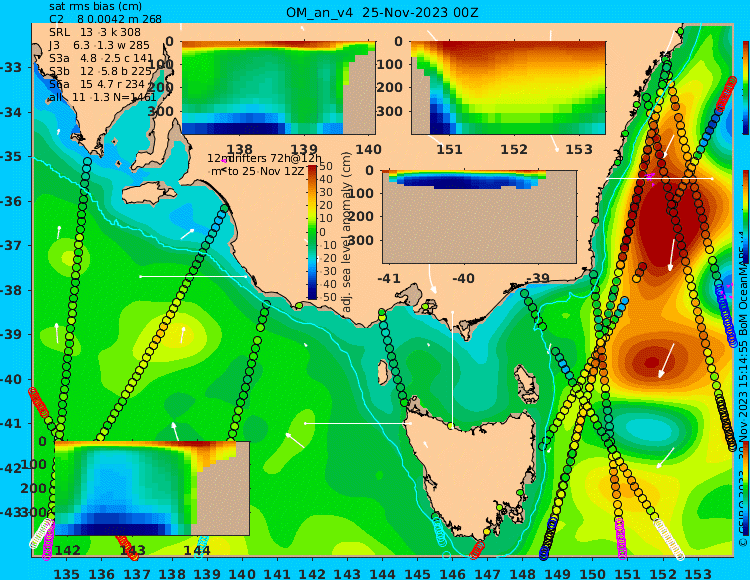Click longitude label 149 on main bottom axis
The image size is (750, 580).
tap(558, 573)
